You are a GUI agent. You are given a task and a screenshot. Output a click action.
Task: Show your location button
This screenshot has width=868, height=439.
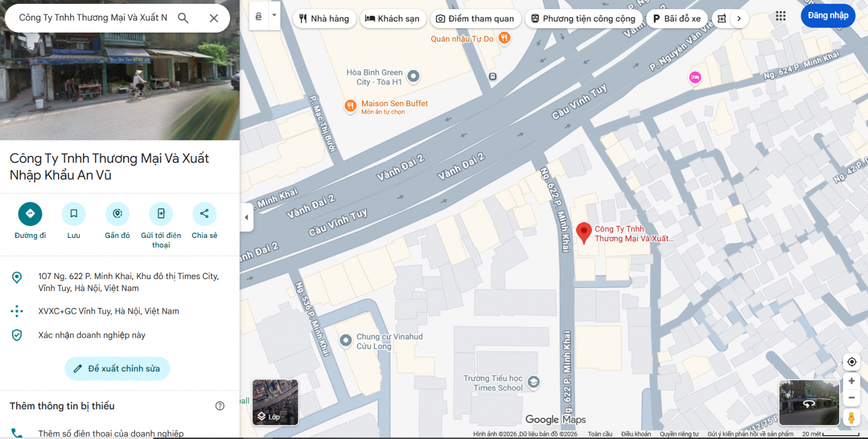(x=852, y=362)
